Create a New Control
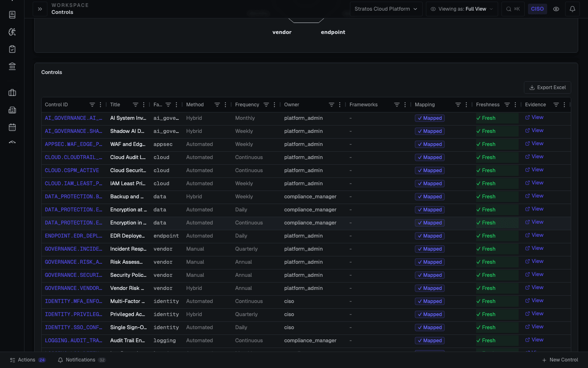 pyautogui.click(x=560, y=360)
